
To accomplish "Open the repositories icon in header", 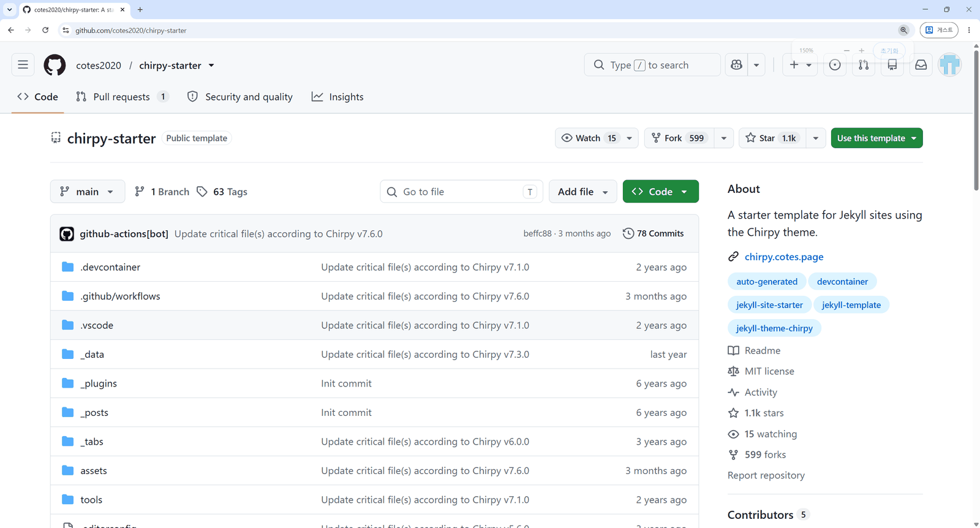I will coord(892,65).
